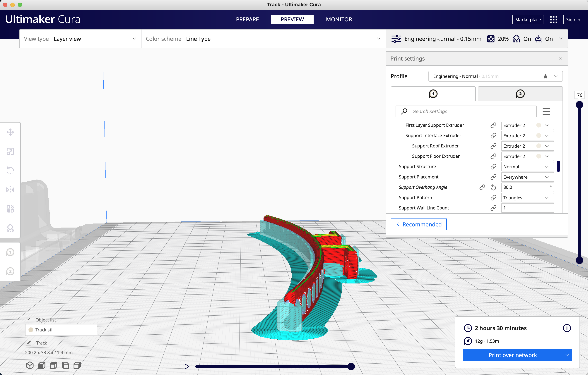Open Support Structure dropdown
Image resolution: width=588 pixels, height=375 pixels.
coord(527,166)
